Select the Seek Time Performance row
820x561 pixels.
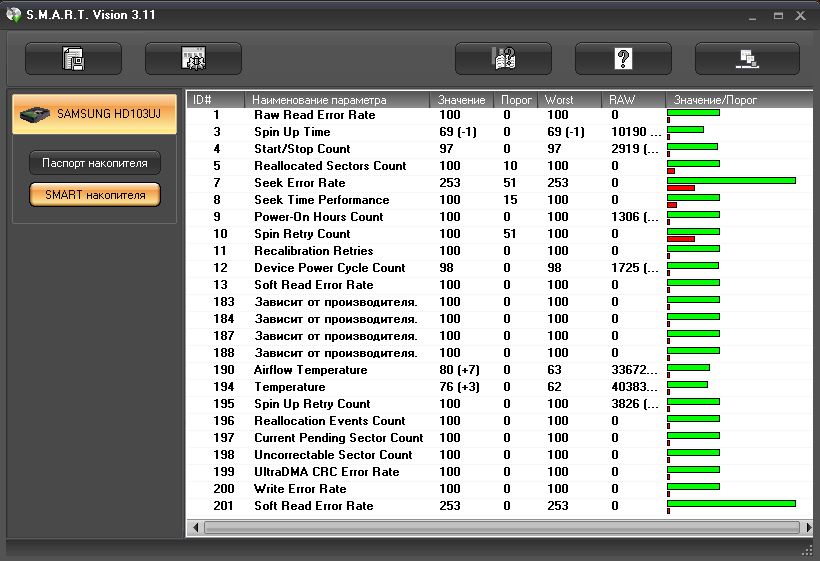499,200
